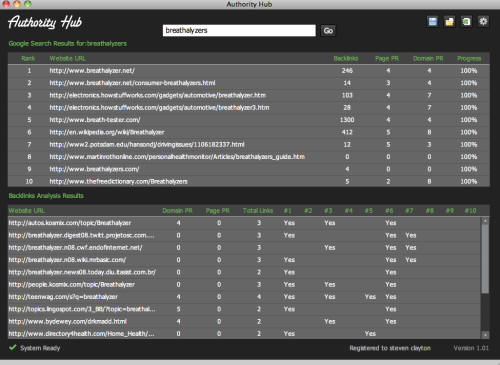Select the teenwag.com backlink row
The height and width of the screenshot is (365, 500).
tap(245, 297)
